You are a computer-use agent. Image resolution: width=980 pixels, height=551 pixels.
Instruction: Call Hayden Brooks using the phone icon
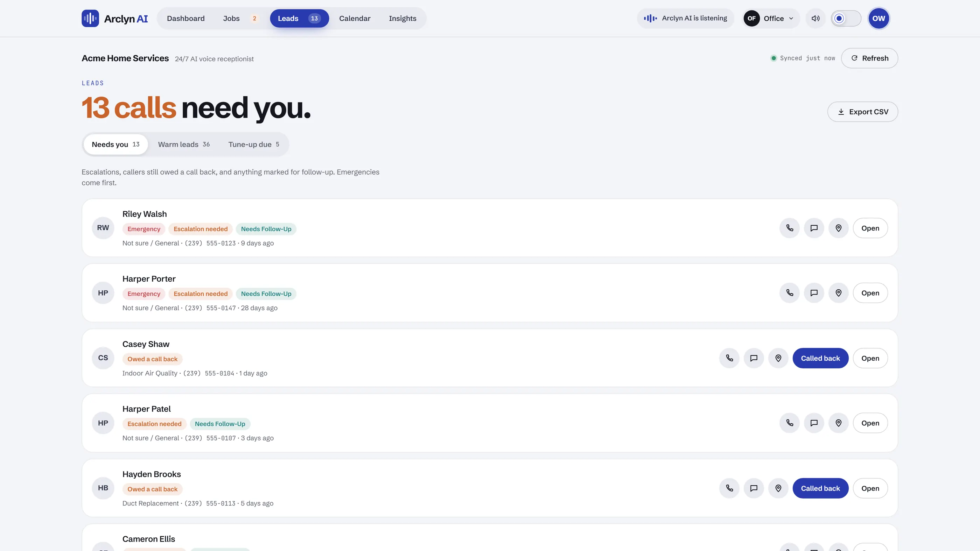point(729,488)
